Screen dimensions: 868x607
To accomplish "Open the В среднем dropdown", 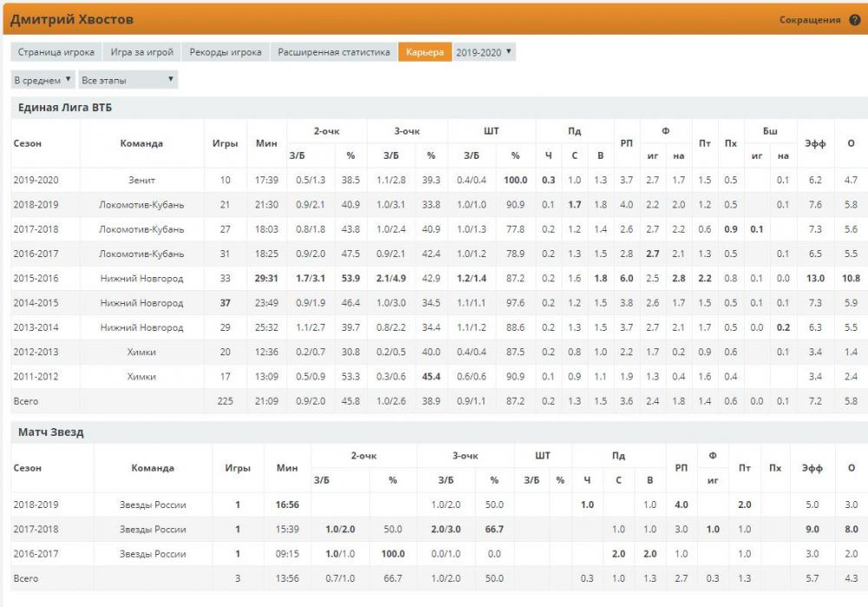I will [x=42, y=80].
